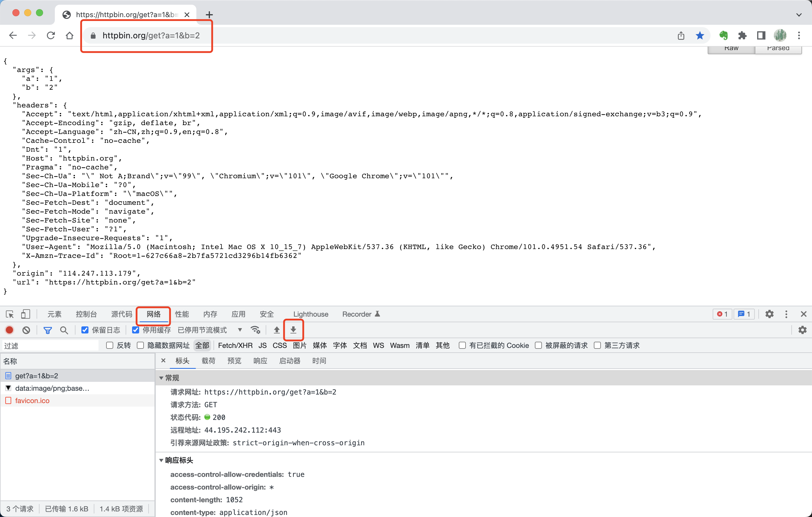
Task: Open DevTools customize three-dot menu
Action: pos(786,314)
